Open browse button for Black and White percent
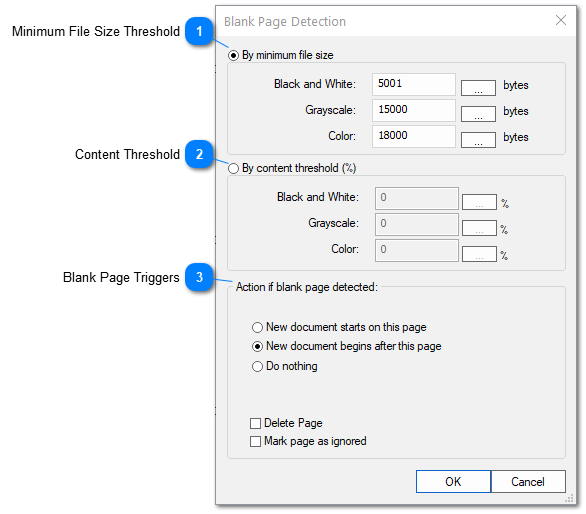Viewport: 586px width, 514px height. pos(479,202)
